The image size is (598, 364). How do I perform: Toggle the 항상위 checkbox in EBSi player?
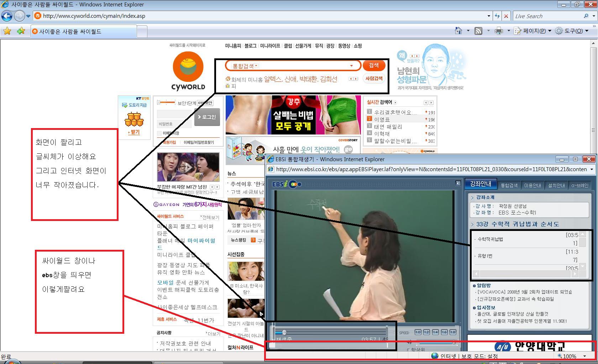[x=408, y=350]
